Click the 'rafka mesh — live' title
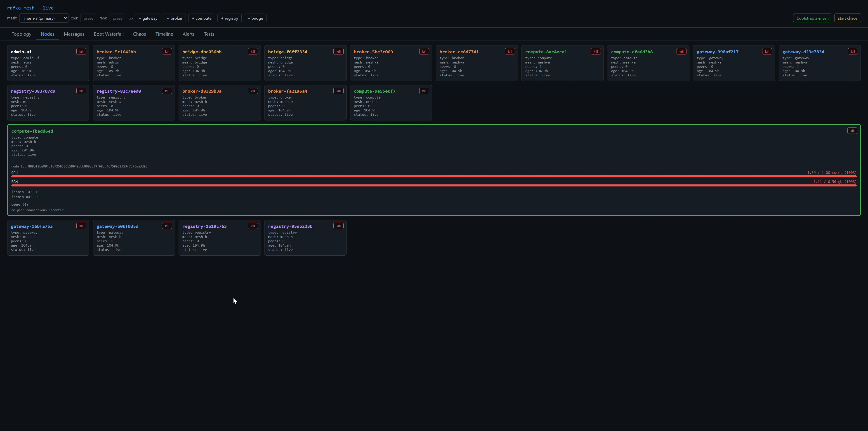 click(30, 8)
